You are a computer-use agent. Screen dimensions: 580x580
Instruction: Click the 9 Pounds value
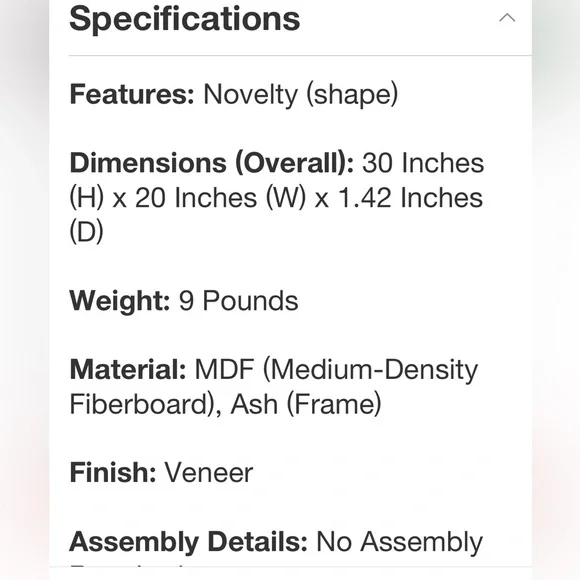[238, 300]
